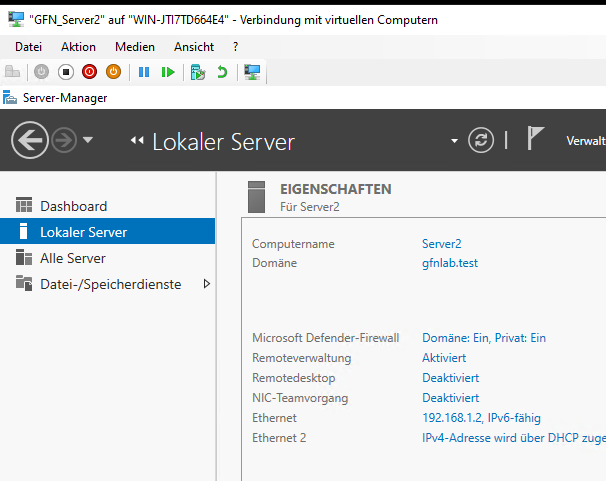
Task: Open the Aktion menu
Action: tap(78, 47)
